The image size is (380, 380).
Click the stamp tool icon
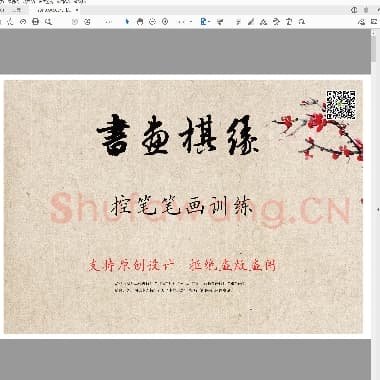click(264, 22)
